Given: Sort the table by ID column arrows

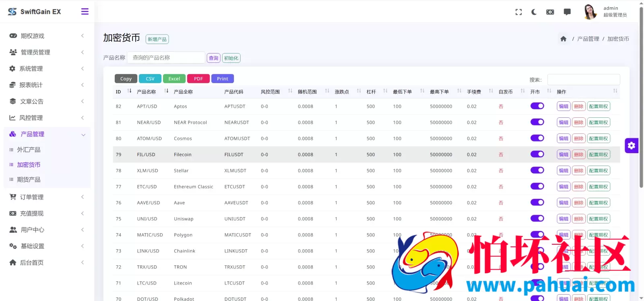Looking at the screenshot, I should (x=129, y=91).
